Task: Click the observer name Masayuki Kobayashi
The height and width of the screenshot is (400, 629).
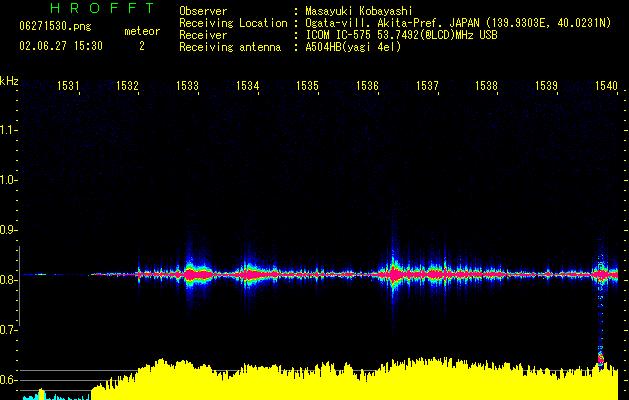Action: pos(359,11)
